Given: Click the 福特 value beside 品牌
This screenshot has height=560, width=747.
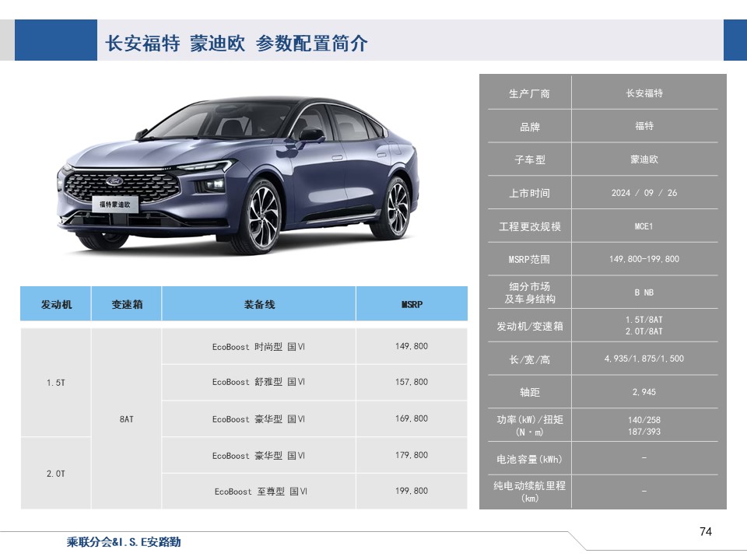Looking at the screenshot, I should pyautogui.click(x=644, y=126).
